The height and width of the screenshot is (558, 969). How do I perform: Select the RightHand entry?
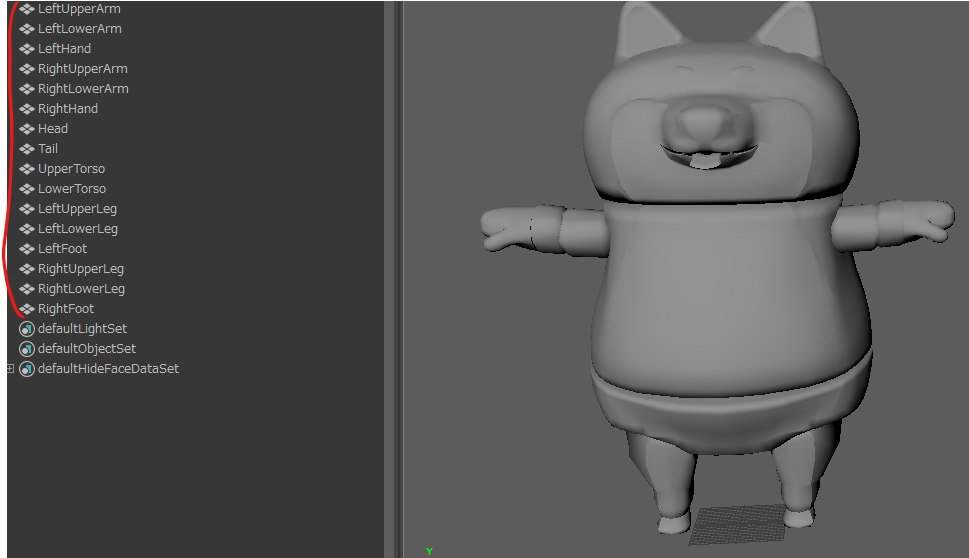tap(68, 109)
